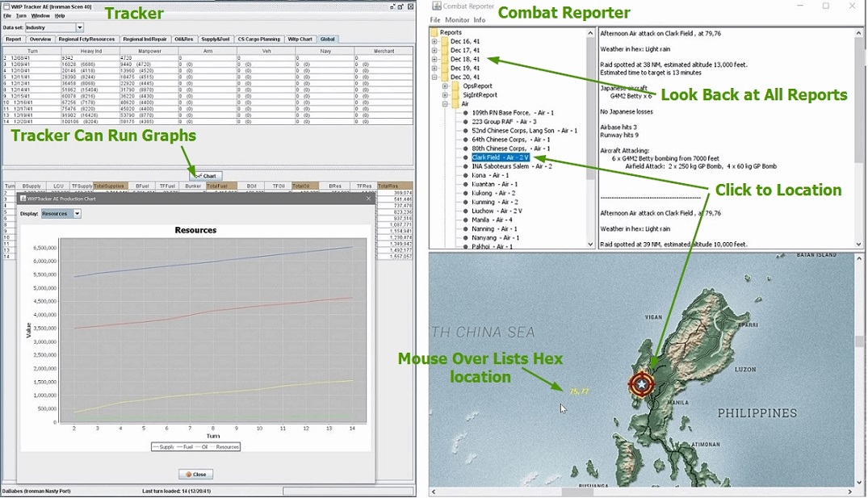Viewport: 868px width, 498px height.
Task: Expand the Dec 17, 41 reports folder
Action: point(434,50)
